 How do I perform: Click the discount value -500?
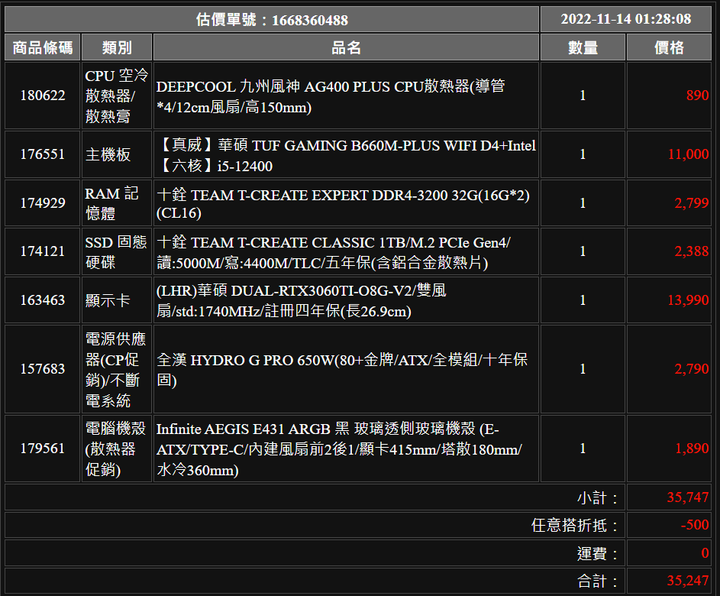695,525
